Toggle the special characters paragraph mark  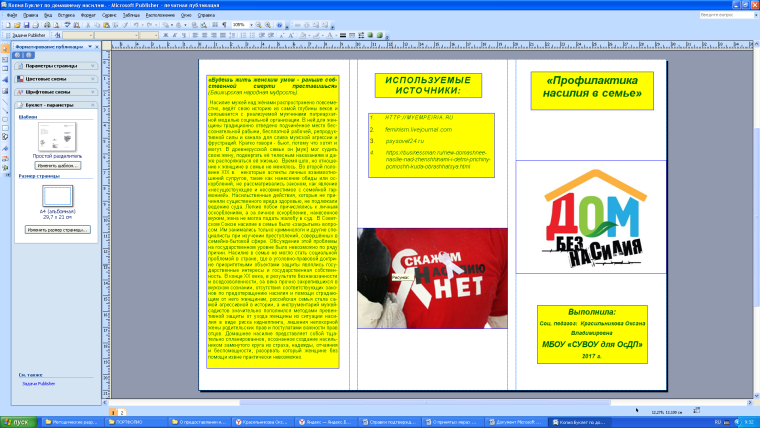pos(226,27)
